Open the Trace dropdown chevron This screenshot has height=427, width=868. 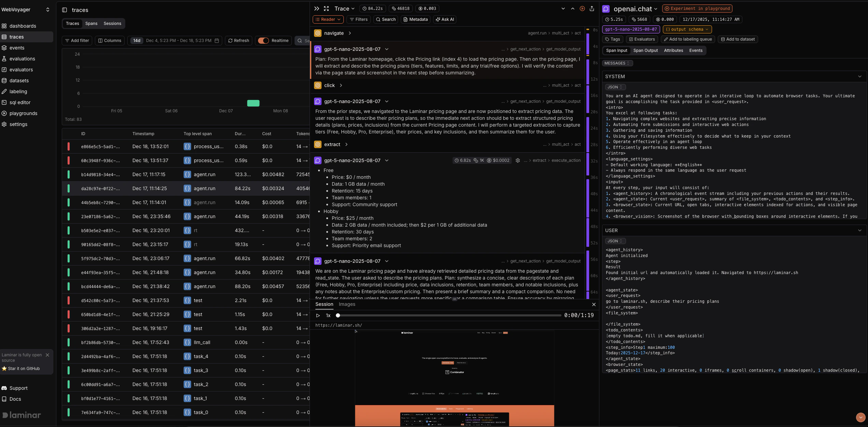353,9
